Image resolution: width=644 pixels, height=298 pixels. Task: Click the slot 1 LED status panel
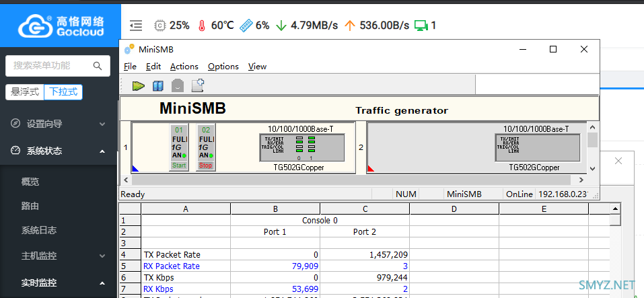tap(302, 147)
